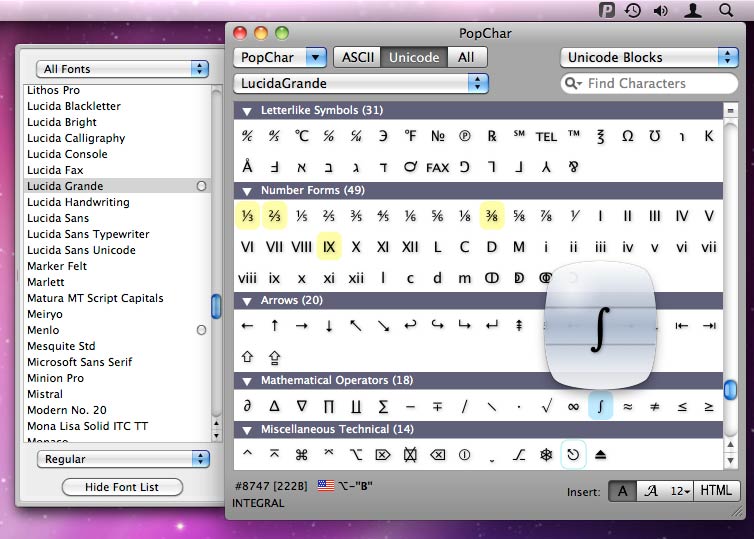
Task: Choose the not-equal-to symbol
Action: [x=654, y=407]
